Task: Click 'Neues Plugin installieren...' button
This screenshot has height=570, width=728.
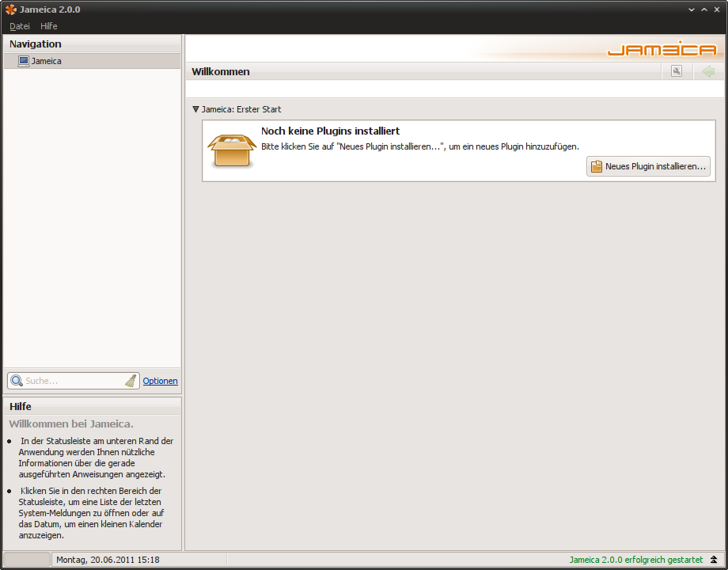Action: click(x=648, y=166)
